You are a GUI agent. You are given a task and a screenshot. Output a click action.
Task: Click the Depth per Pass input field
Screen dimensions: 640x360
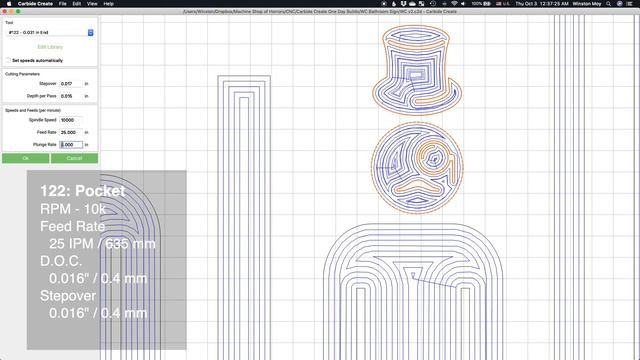pos(71,96)
